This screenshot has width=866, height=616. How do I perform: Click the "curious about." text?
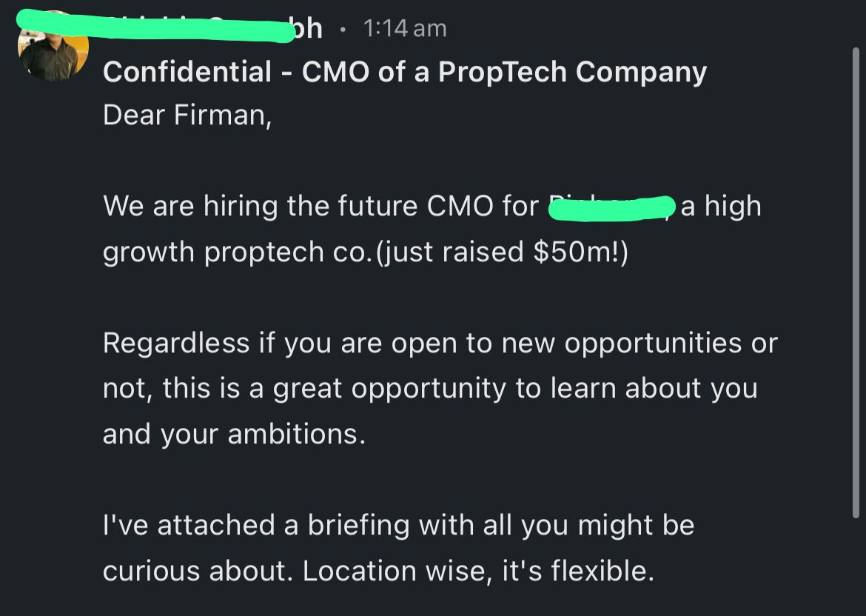point(198,571)
